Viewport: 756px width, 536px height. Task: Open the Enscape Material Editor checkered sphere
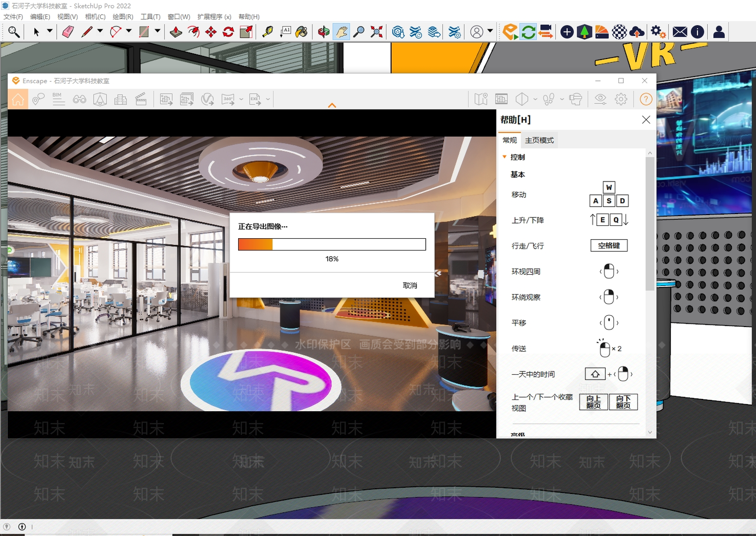click(619, 32)
